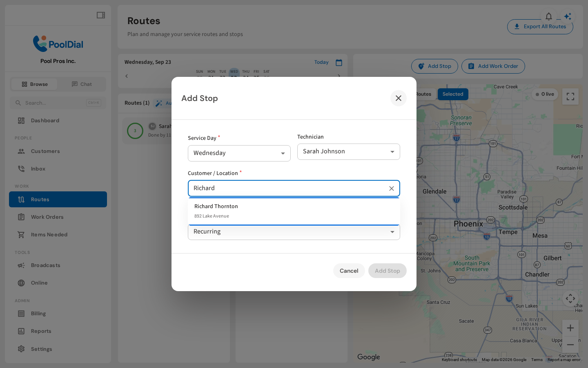Cancel the Add Stop dialog
The width and height of the screenshot is (588, 368).
pos(349,271)
